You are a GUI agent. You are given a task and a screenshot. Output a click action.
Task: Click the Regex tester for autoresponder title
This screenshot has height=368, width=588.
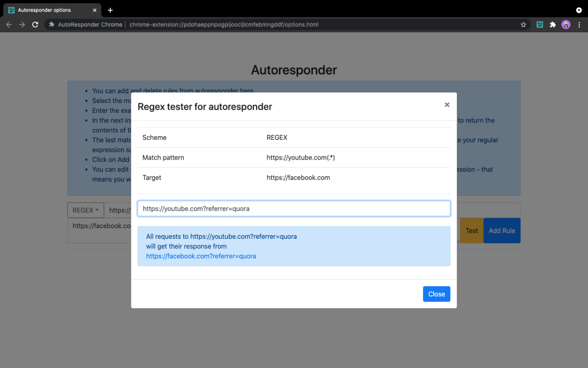[205, 107]
